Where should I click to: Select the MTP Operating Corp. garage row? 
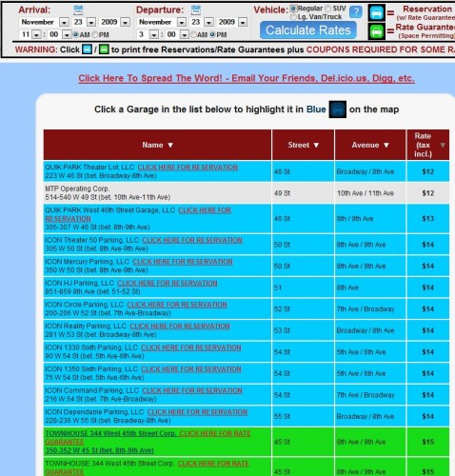coord(247,193)
